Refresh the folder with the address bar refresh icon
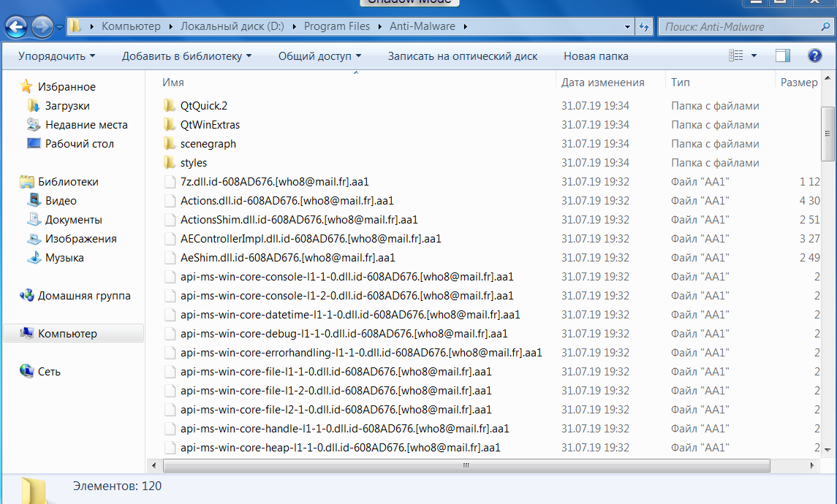The image size is (837, 504). tap(644, 27)
